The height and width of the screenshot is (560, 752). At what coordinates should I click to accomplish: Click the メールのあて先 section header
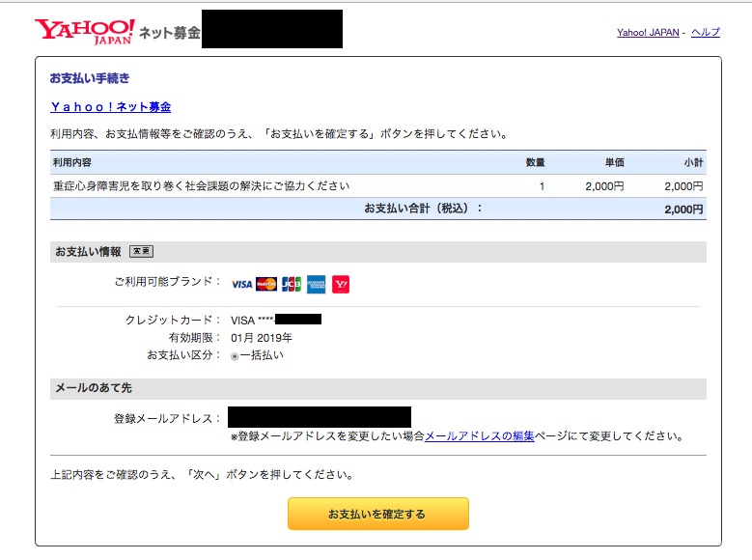[94, 388]
